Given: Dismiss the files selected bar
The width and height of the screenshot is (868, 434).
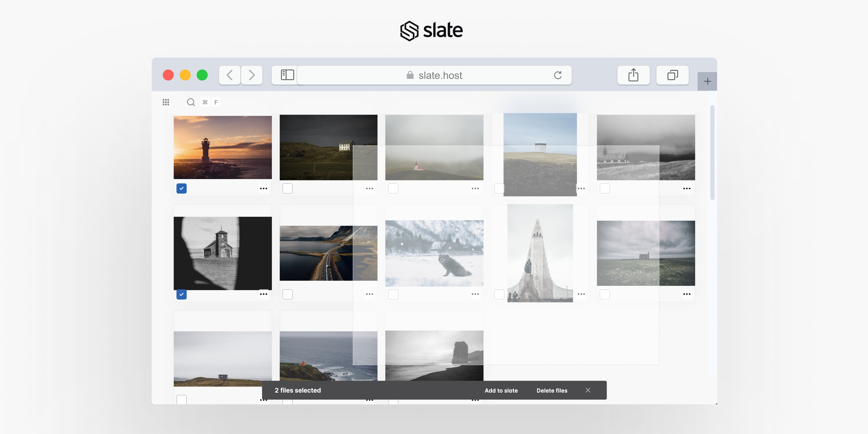Looking at the screenshot, I should (x=588, y=390).
